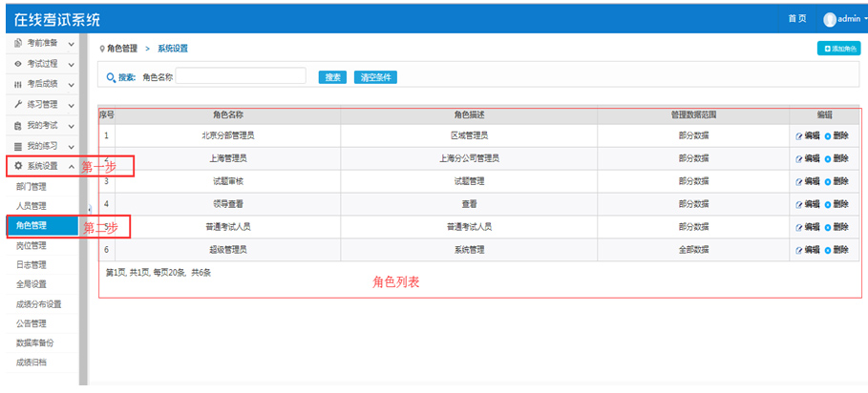Go to 首页 in the header
The width and height of the screenshot is (868, 393).
pos(797,19)
